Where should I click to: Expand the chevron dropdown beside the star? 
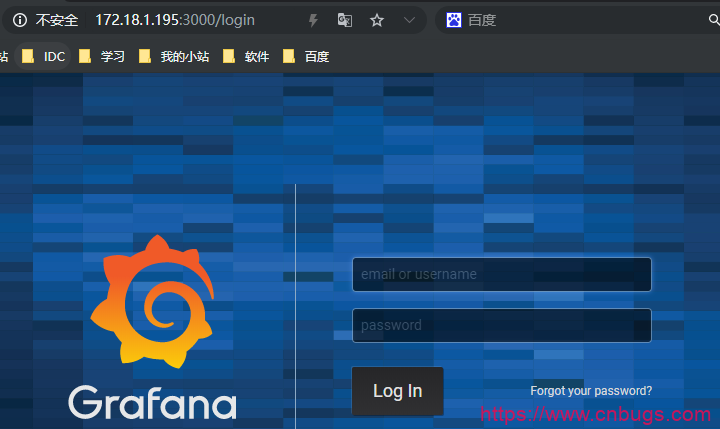click(x=409, y=20)
